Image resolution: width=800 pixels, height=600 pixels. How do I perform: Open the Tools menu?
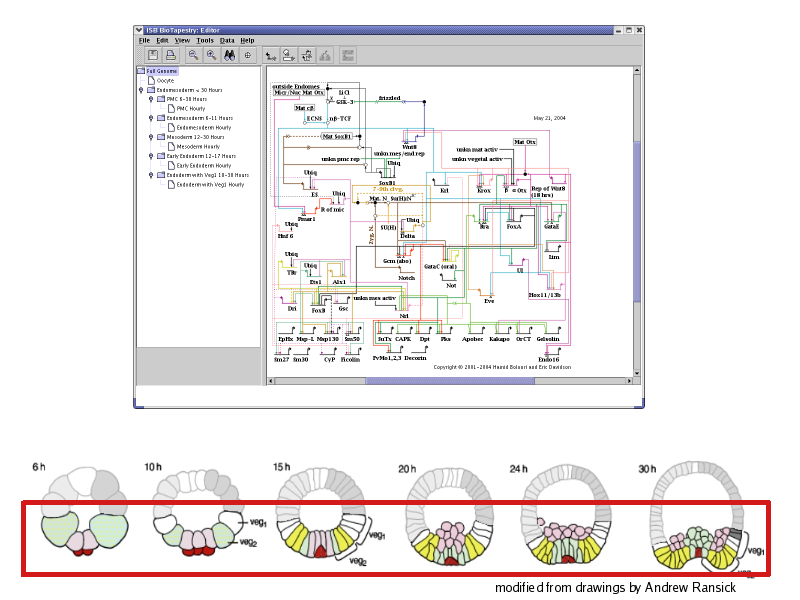[x=204, y=40]
